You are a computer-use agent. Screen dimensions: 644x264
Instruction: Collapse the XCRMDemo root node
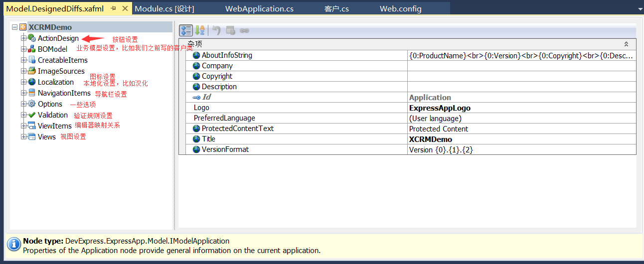click(14, 27)
